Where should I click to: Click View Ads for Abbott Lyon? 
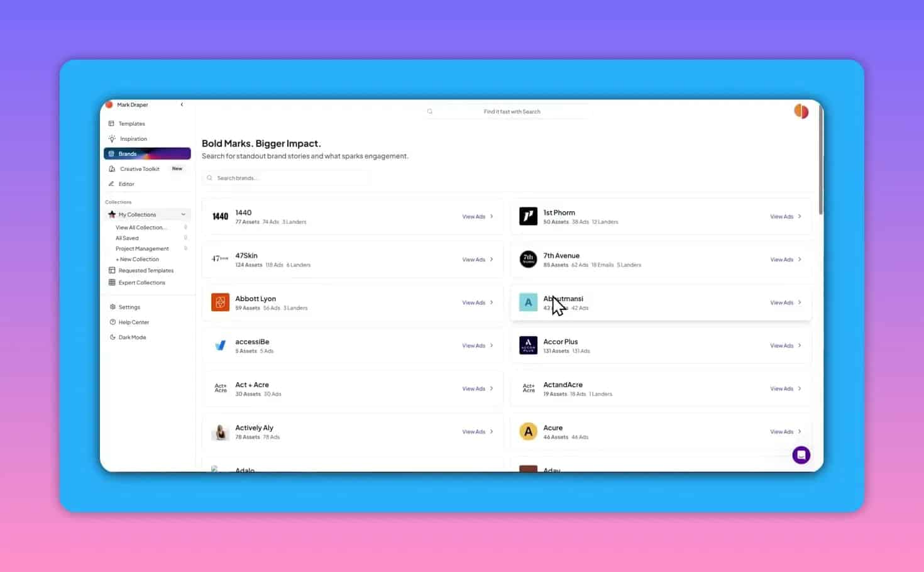coord(478,303)
